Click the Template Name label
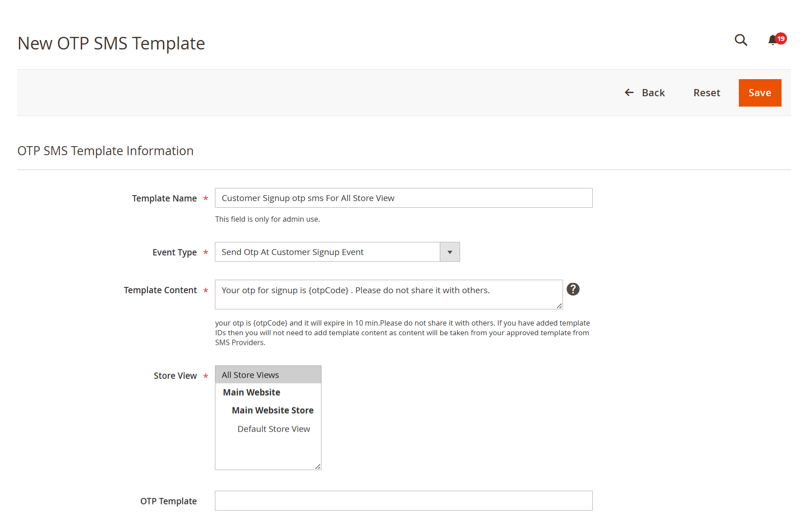Image resolution: width=809 pixels, height=532 pixels. coord(164,198)
